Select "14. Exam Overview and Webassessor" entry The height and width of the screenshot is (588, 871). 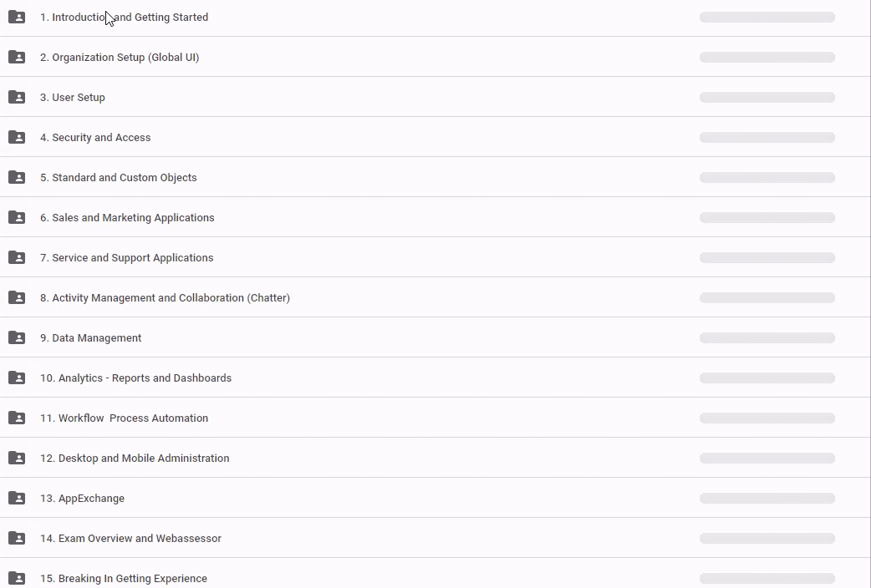pos(130,539)
